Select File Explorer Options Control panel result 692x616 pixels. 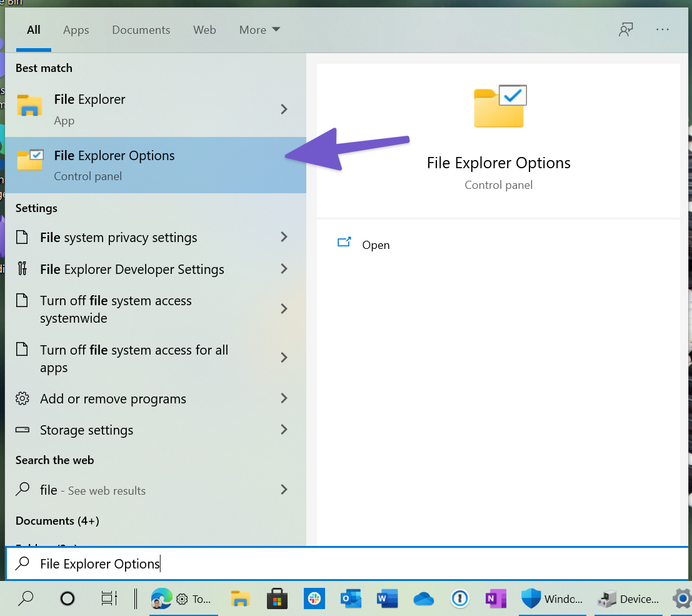click(x=156, y=164)
